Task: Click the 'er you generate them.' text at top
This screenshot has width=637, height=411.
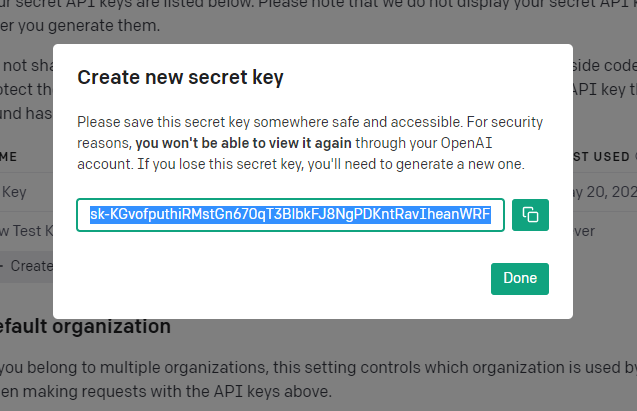Action: pyautogui.click(x=80, y=26)
